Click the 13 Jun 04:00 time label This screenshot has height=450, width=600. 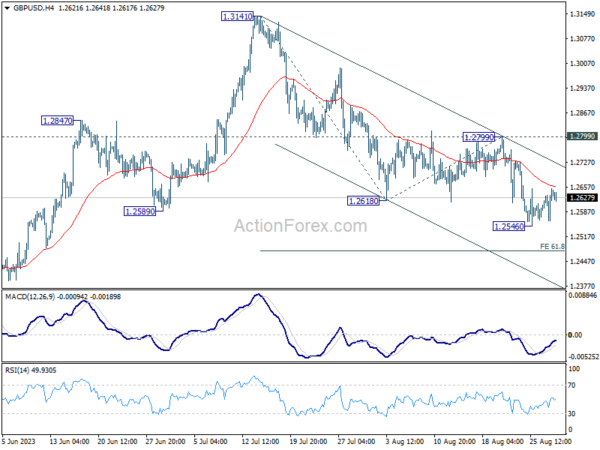tap(70, 441)
